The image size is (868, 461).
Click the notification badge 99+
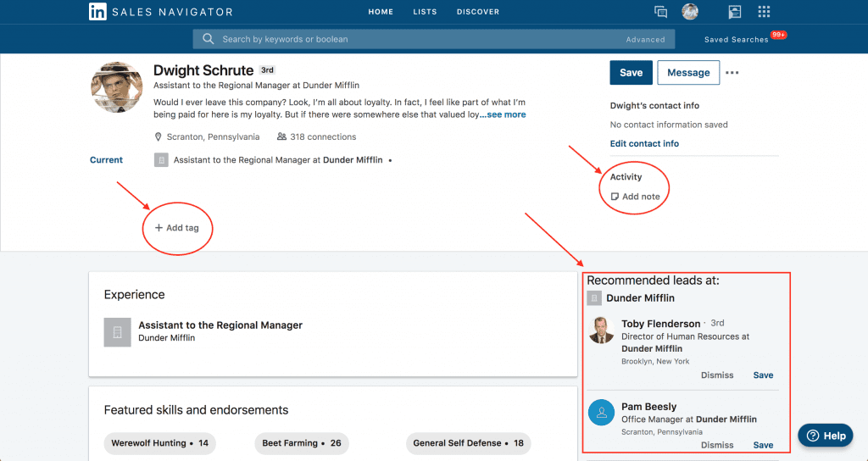pyautogui.click(x=778, y=35)
